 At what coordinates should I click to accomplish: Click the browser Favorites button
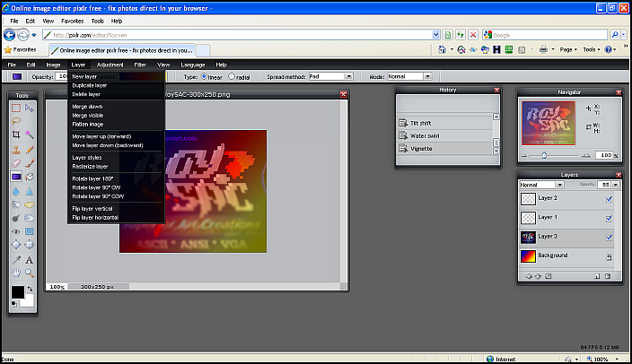click(20, 50)
